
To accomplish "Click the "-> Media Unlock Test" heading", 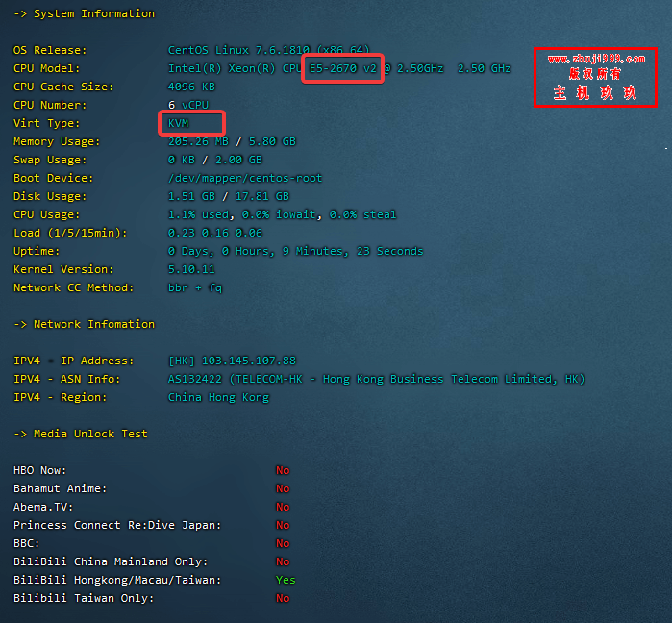I will [x=81, y=434].
